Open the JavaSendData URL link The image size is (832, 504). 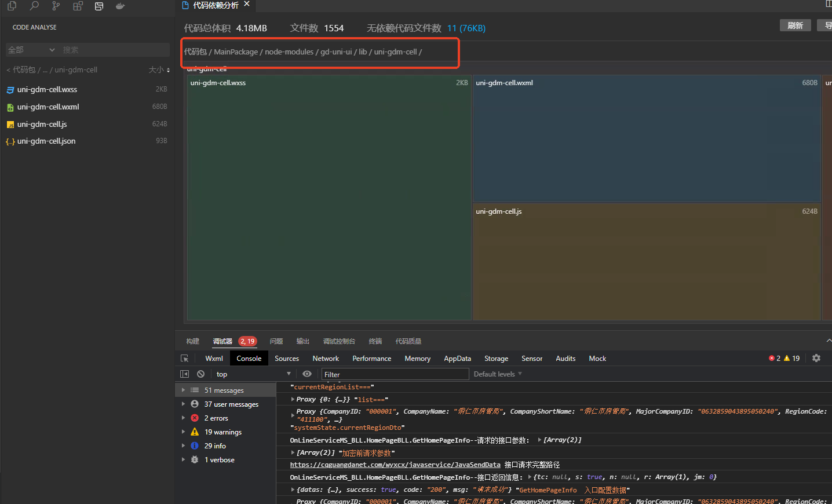pos(395,465)
